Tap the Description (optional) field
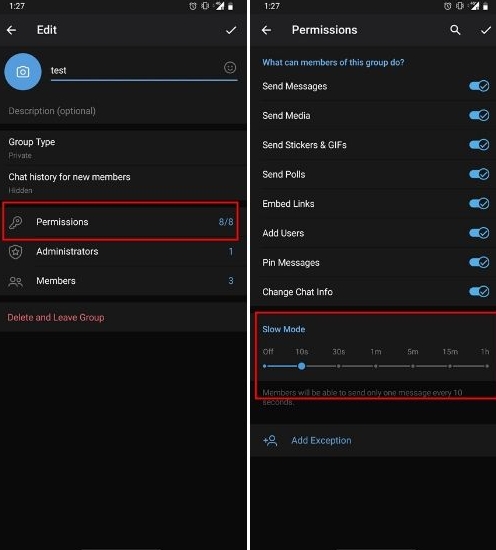Screen dimensions: 496x550 (123, 111)
